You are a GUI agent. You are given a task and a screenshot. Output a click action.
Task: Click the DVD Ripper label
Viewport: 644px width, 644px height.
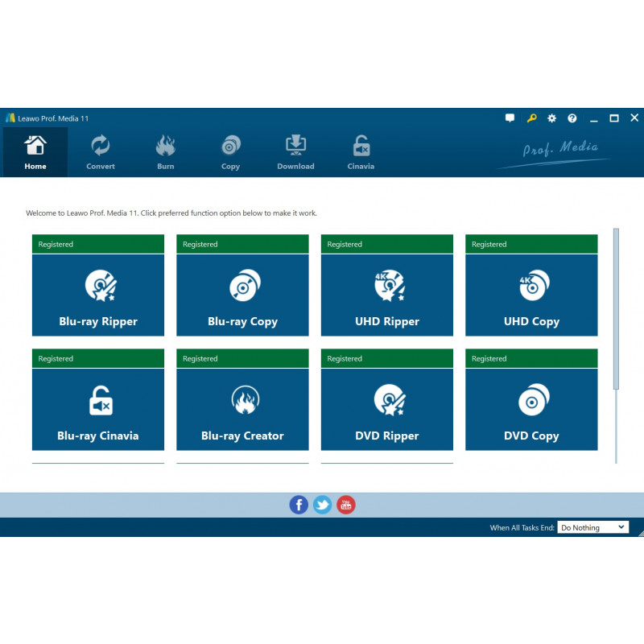[387, 436]
